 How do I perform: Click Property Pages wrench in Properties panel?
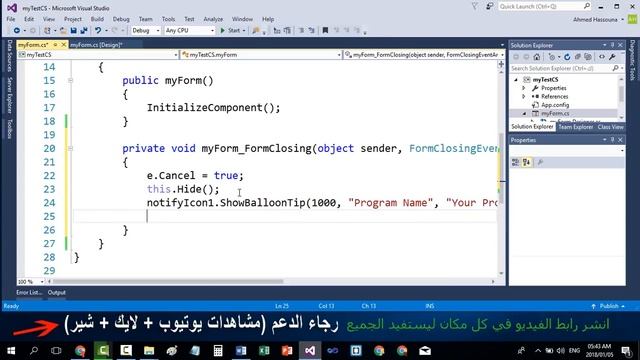click(540, 162)
